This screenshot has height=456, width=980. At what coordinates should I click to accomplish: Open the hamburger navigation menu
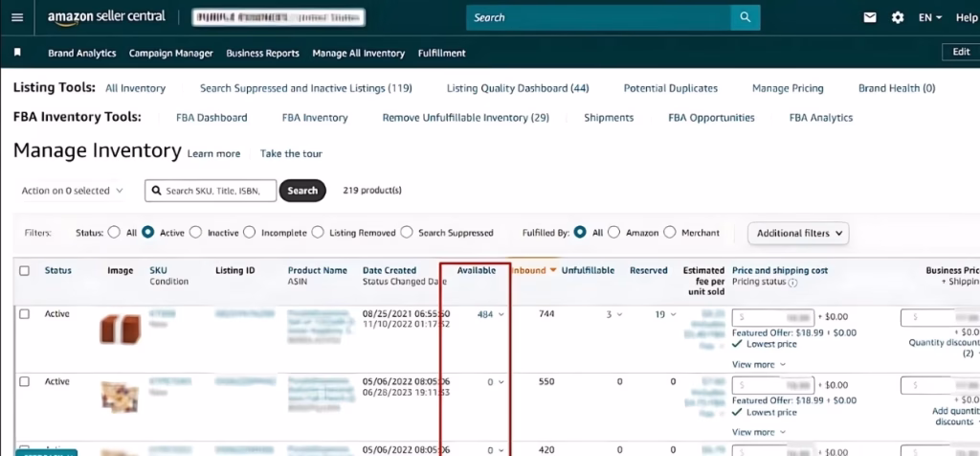pos(17,17)
